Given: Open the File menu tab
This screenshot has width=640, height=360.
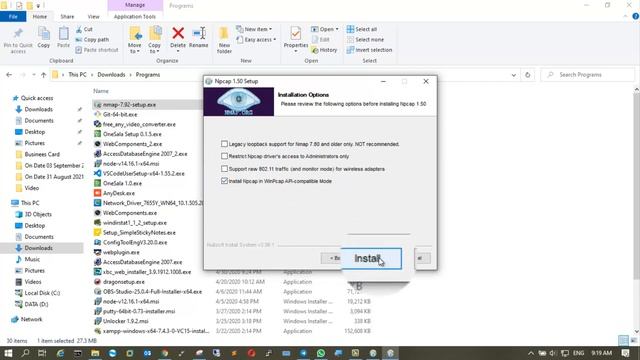Looking at the screenshot, I should tap(13, 16).
